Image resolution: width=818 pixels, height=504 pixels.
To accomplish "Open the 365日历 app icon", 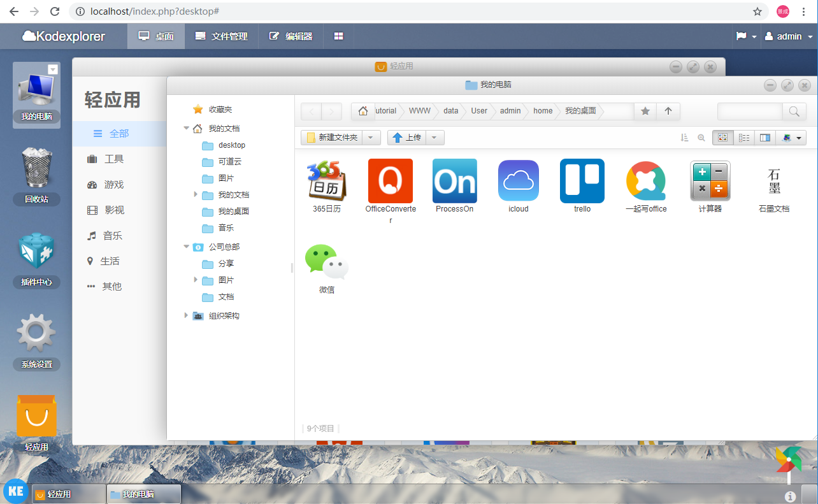I will coord(327,181).
